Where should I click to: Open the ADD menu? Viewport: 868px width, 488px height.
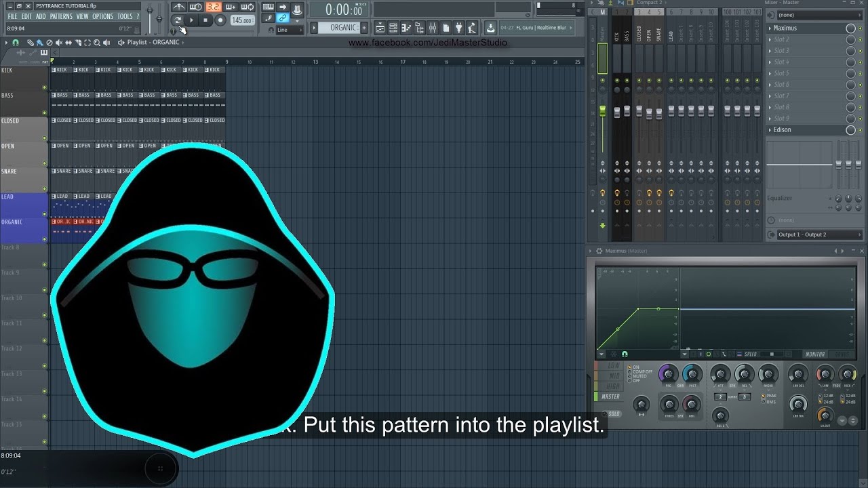41,16
